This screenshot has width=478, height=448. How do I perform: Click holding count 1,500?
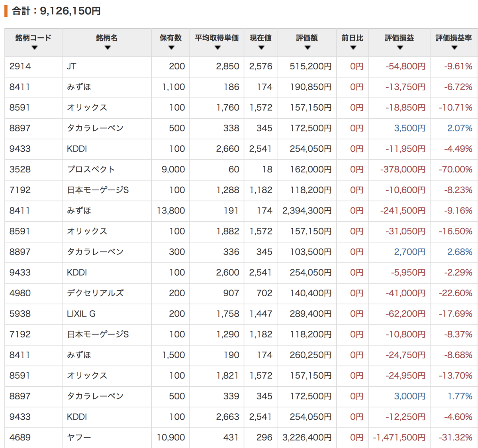[x=173, y=355]
